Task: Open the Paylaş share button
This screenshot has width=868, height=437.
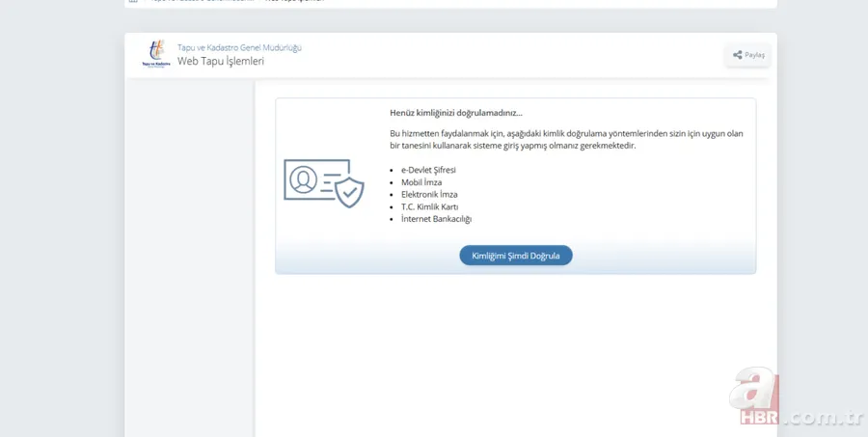Action: (x=748, y=55)
